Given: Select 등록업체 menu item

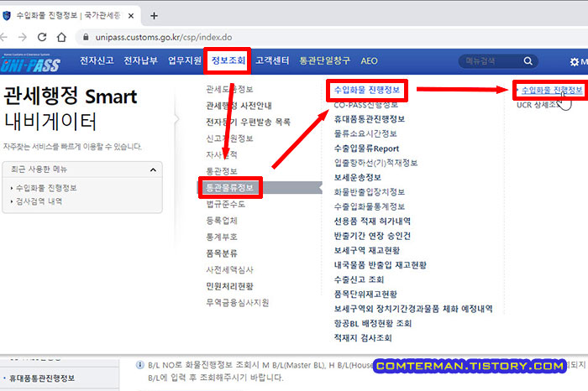Looking at the screenshot, I should coord(222,221).
